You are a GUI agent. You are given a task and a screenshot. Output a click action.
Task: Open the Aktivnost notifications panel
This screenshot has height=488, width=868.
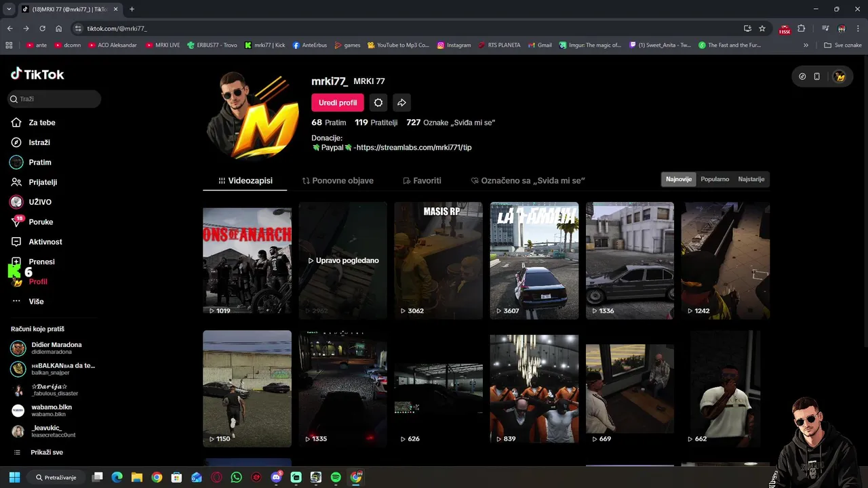[45, 242]
